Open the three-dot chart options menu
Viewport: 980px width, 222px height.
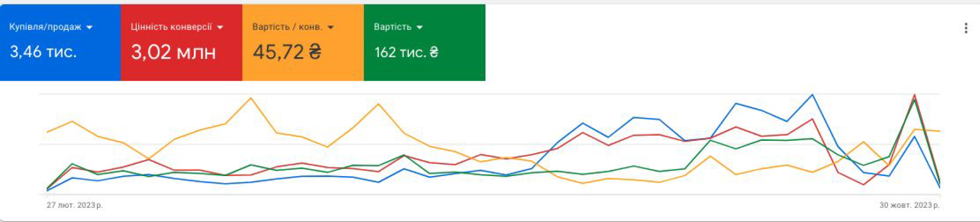pos(966,28)
